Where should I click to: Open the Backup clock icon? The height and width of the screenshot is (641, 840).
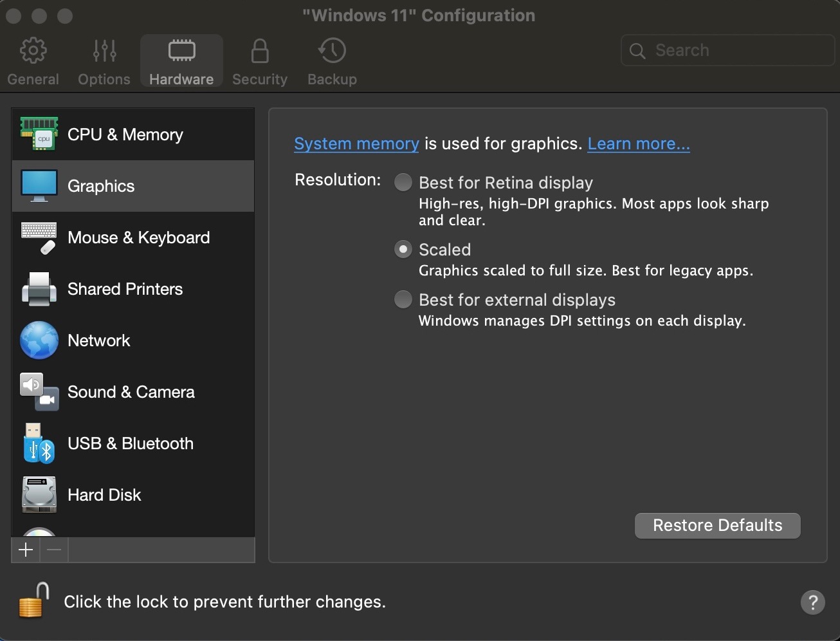coord(332,51)
